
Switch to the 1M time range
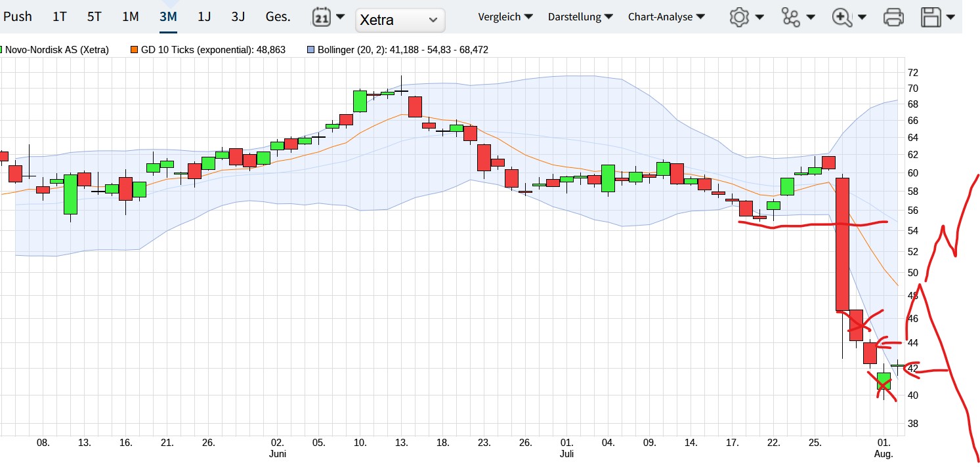[131, 16]
